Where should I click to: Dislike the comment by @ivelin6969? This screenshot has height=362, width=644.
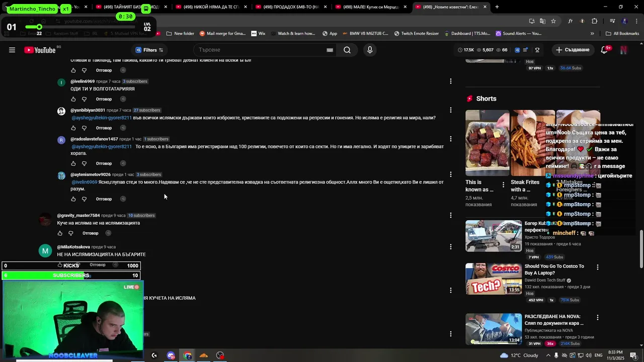pyautogui.click(x=84, y=99)
